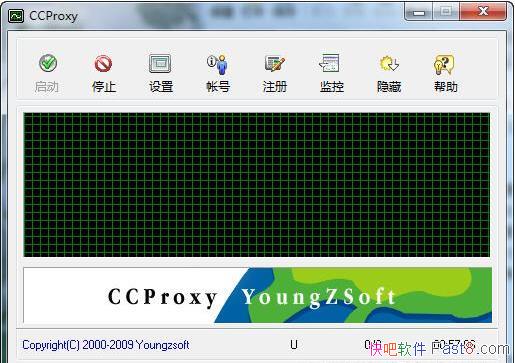
Task: Close the CCProxy window
Action: pyautogui.click(x=483, y=12)
